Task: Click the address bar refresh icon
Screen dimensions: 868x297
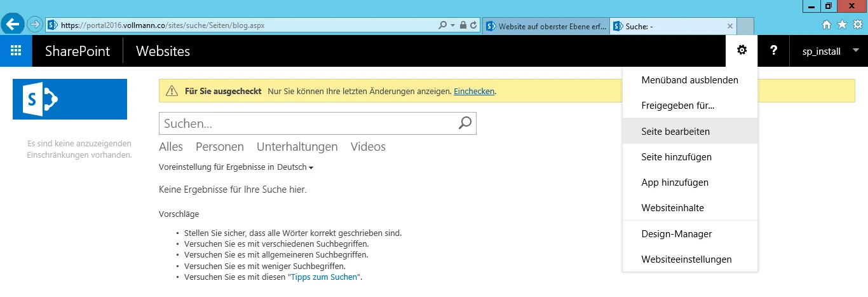Action: (473, 25)
